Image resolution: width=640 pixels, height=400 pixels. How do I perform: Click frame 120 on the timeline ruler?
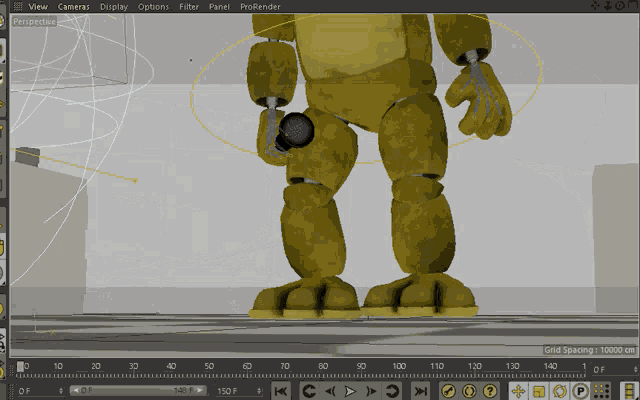(474, 367)
